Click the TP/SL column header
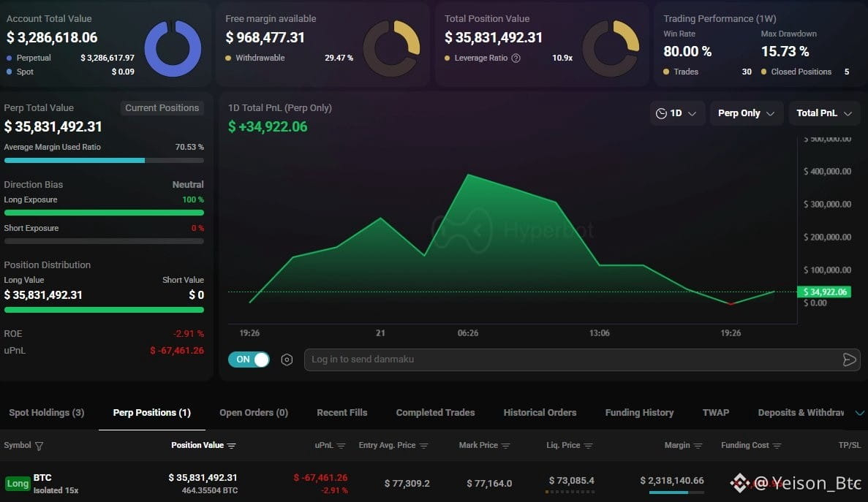868x502 pixels. point(850,445)
